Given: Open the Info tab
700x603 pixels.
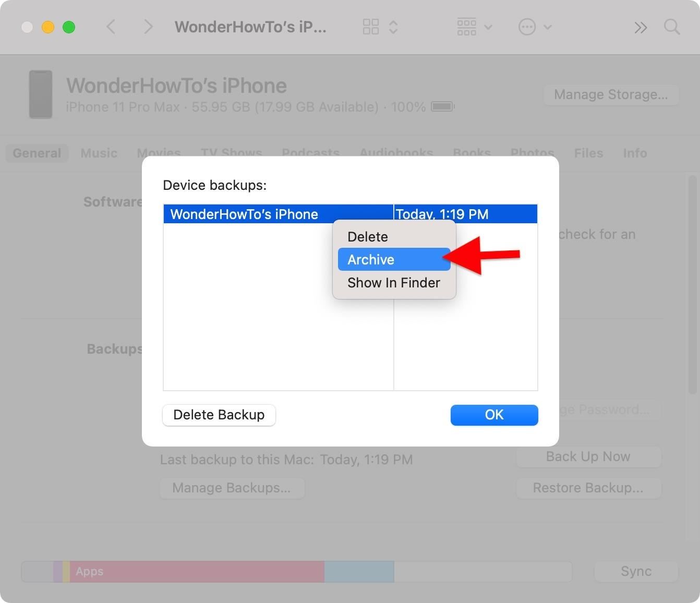Looking at the screenshot, I should pos(635,153).
